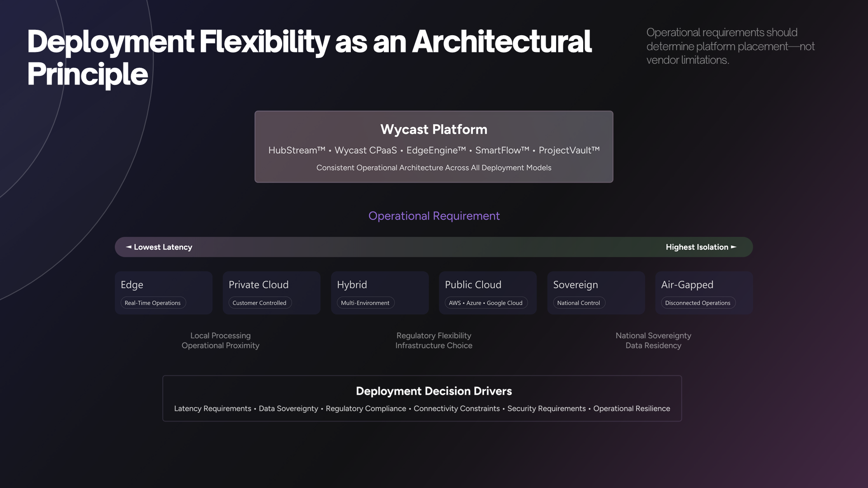Click the National Control pill

[579, 303]
